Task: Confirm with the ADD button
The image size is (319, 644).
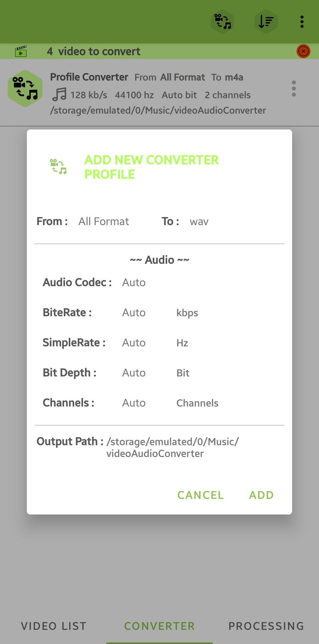Action: tap(261, 495)
